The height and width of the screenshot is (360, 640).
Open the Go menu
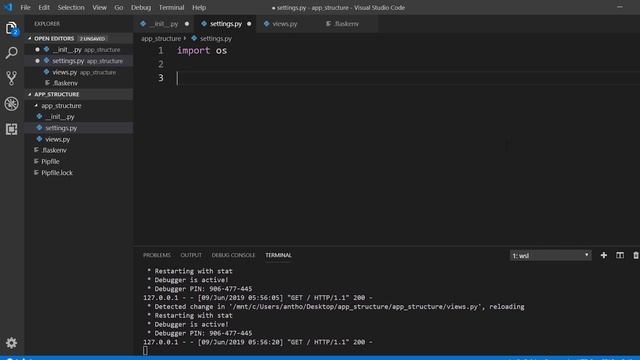(119, 7)
